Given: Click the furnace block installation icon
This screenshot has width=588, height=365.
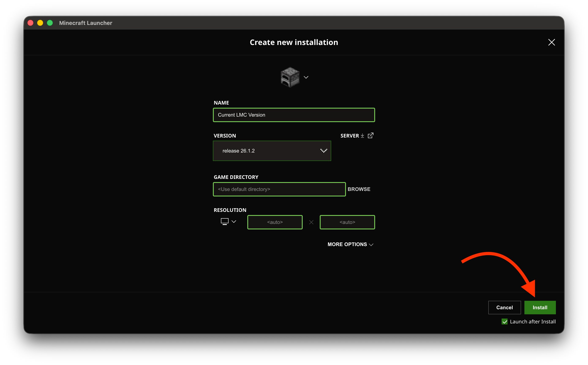Looking at the screenshot, I should tap(290, 77).
